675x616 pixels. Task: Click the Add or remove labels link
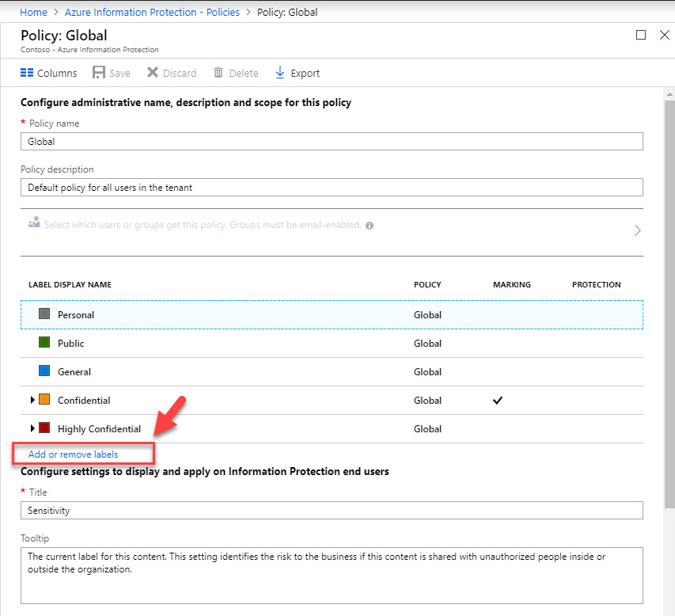pyautogui.click(x=73, y=454)
